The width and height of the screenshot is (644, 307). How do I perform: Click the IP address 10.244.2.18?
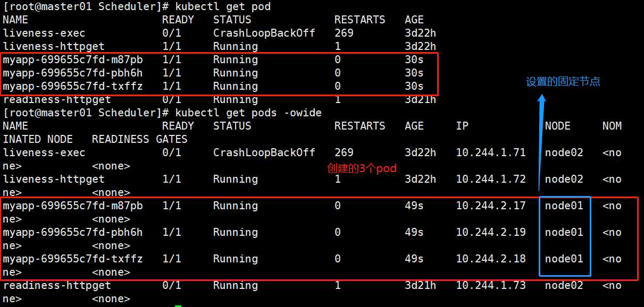(491, 259)
